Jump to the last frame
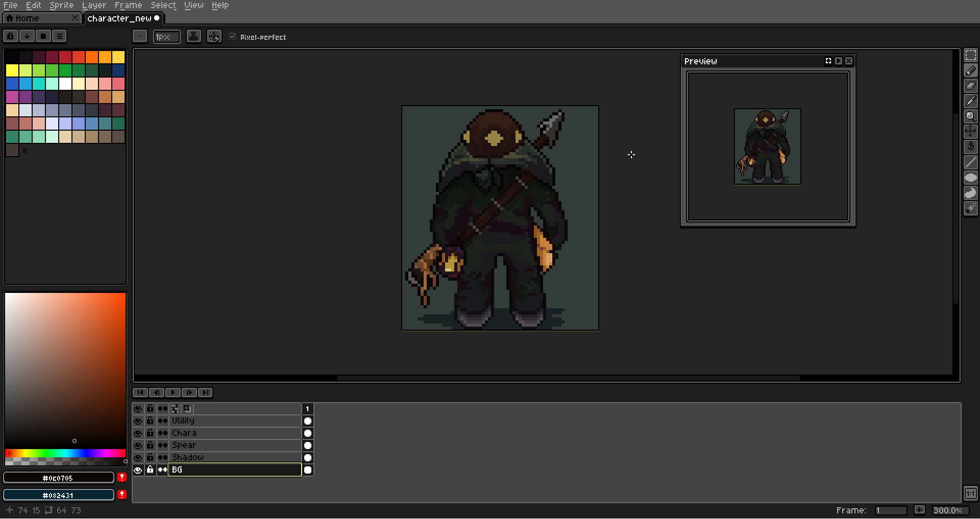Viewport: 980px width, 519px height. point(206,392)
